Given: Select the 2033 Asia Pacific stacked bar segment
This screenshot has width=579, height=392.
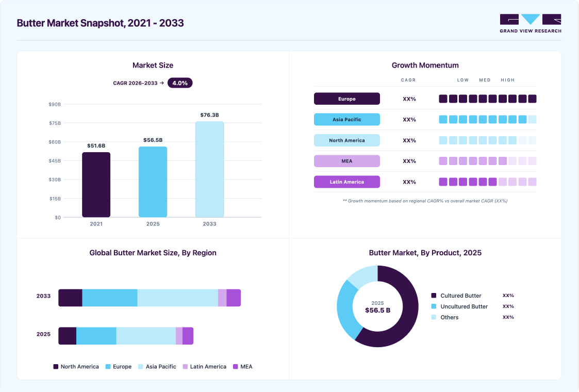Looking at the screenshot, I should (177, 298).
